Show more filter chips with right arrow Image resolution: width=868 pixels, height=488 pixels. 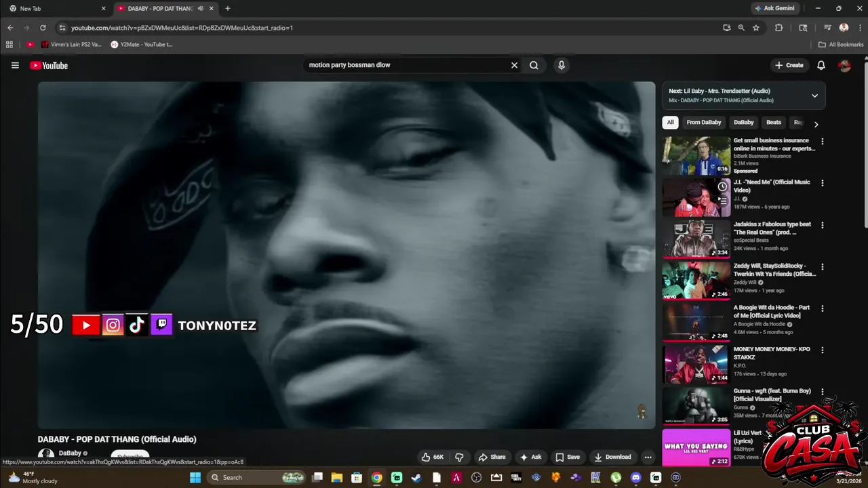[816, 124]
